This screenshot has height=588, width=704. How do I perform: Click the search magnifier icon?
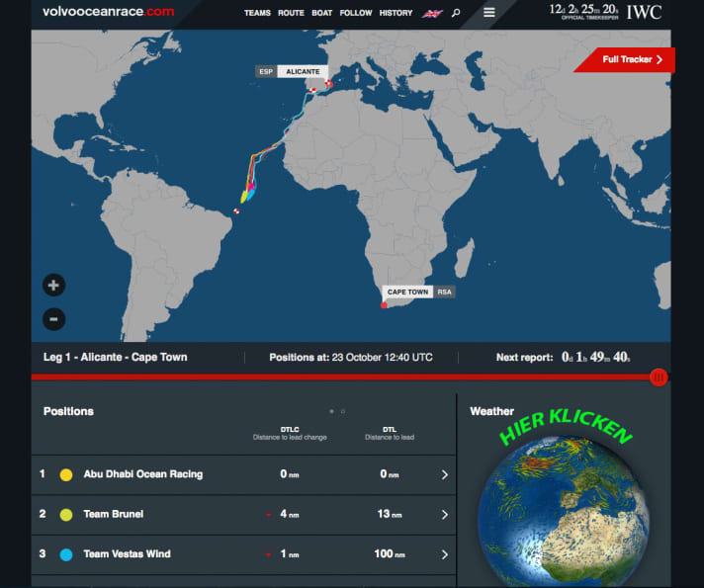pos(456,13)
